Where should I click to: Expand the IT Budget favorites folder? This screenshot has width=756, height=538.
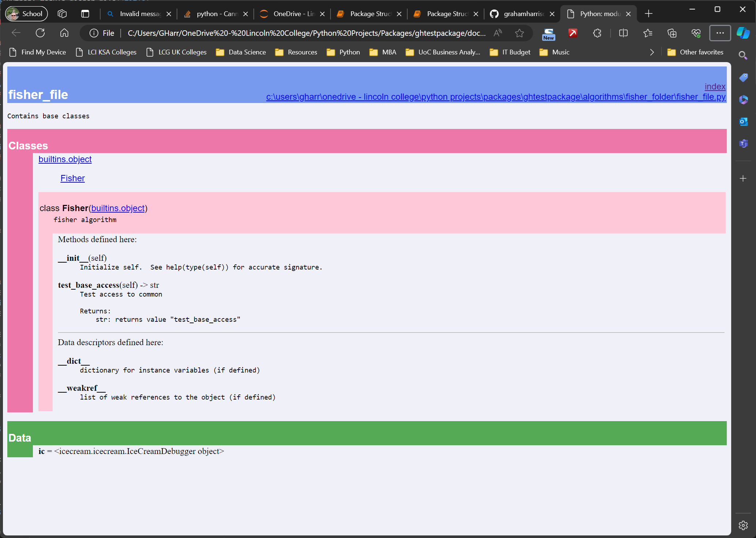510,52
